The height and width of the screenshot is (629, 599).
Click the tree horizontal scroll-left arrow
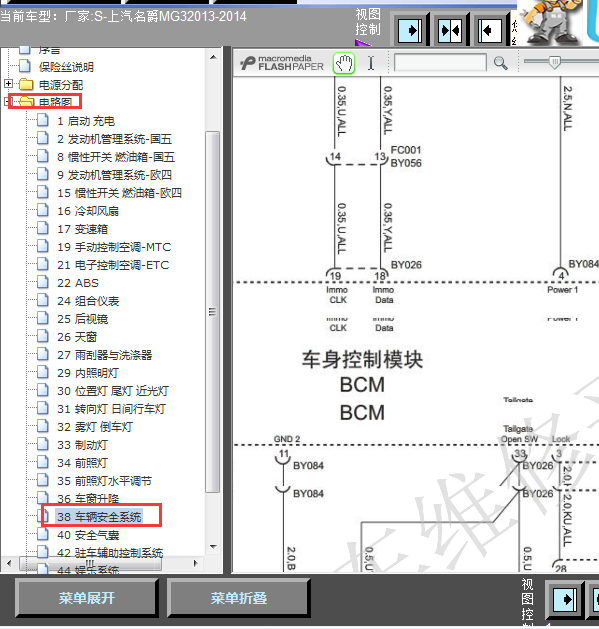pos(9,563)
